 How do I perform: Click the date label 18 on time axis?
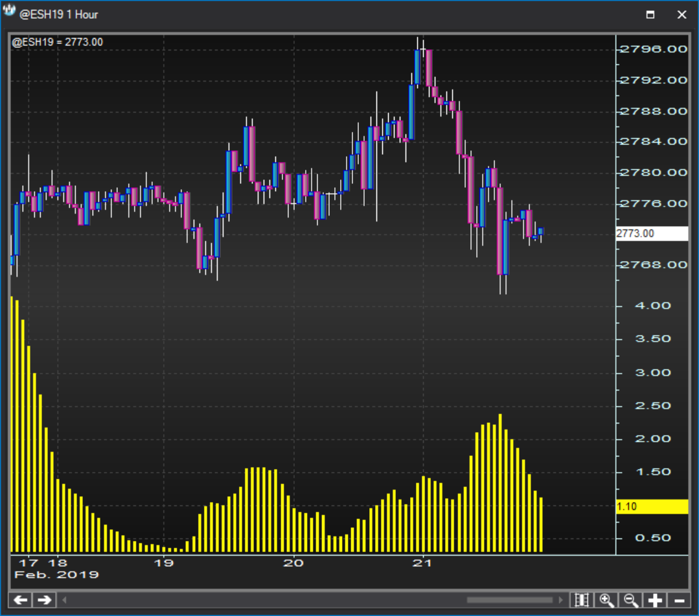pyautogui.click(x=58, y=563)
